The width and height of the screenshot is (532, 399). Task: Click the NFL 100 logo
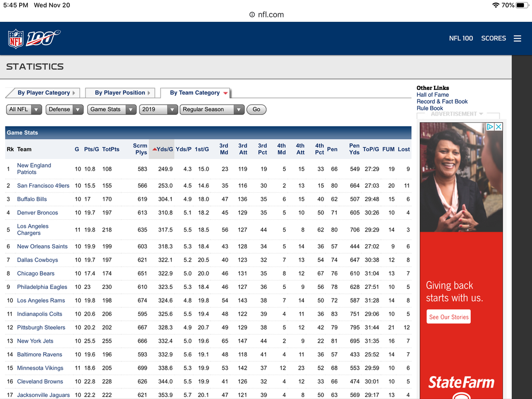coord(34,39)
